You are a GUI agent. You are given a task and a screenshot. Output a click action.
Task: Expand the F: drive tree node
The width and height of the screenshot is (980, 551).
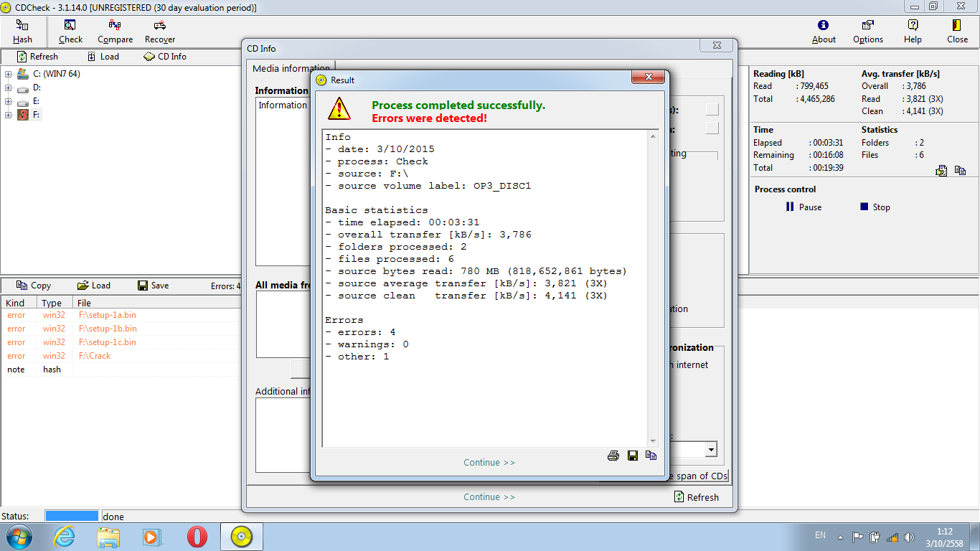point(9,115)
